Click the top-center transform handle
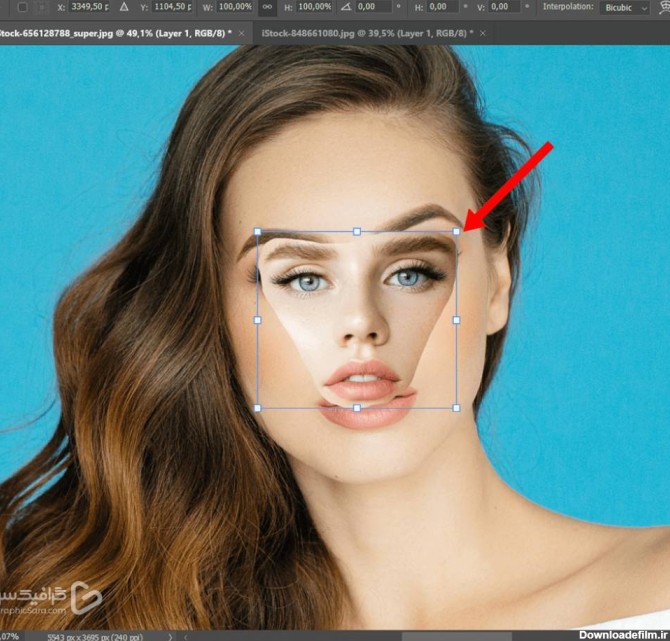The image size is (670, 641). tap(357, 232)
